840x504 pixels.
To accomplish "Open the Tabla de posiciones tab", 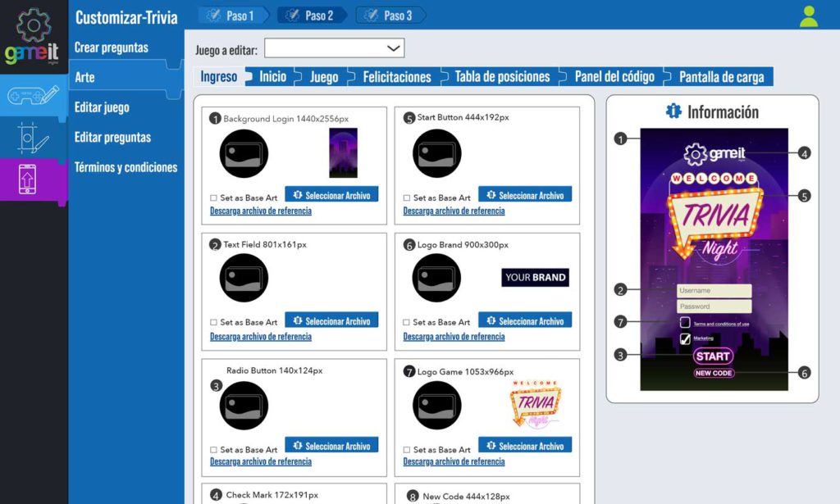I will 502,77.
